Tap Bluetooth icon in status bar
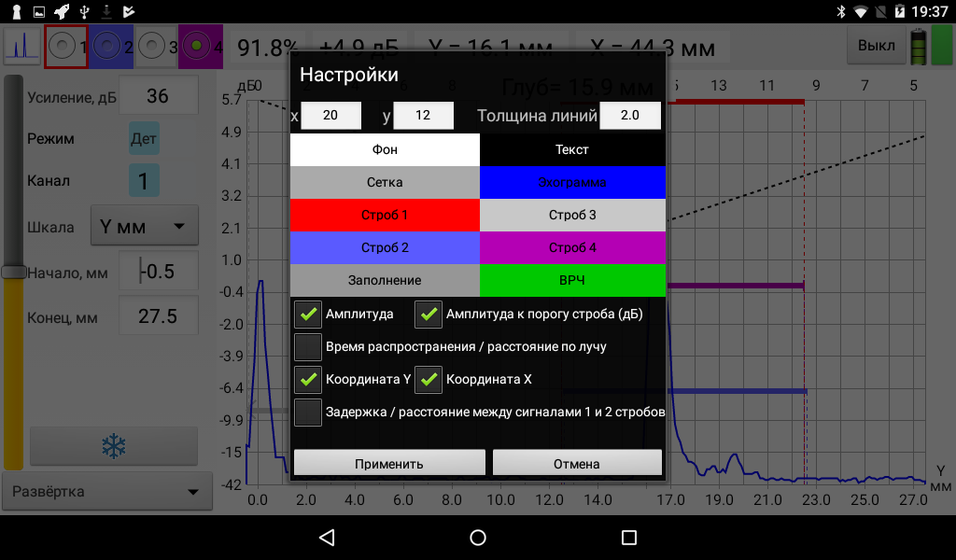The width and height of the screenshot is (956, 560). [x=841, y=11]
